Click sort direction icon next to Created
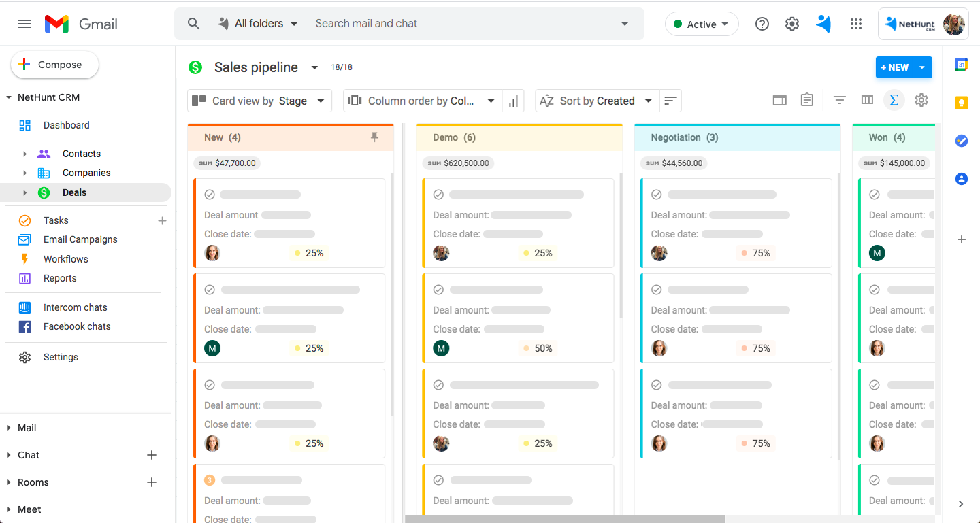 coord(670,101)
